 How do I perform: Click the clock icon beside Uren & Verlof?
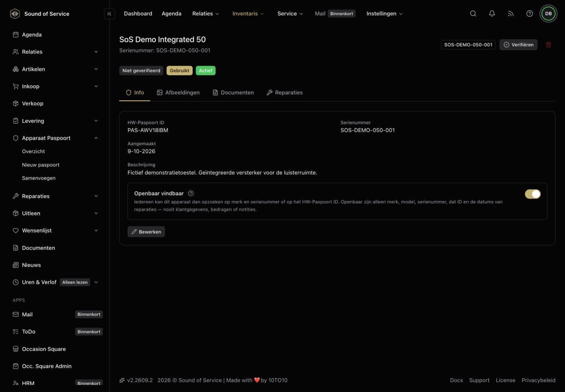coord(16,282)
